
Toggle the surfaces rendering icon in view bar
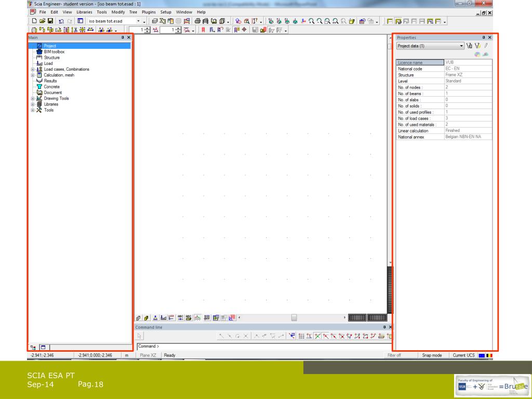point(138,318)
